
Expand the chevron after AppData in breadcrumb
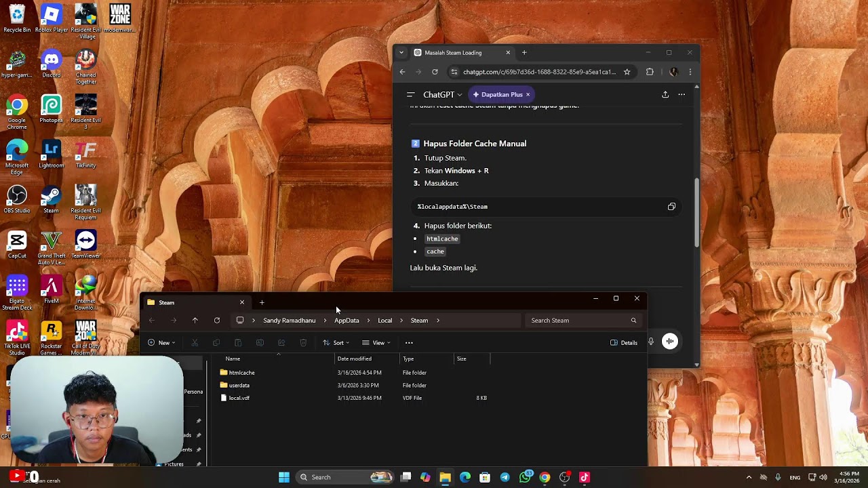(x=368, y=321)
